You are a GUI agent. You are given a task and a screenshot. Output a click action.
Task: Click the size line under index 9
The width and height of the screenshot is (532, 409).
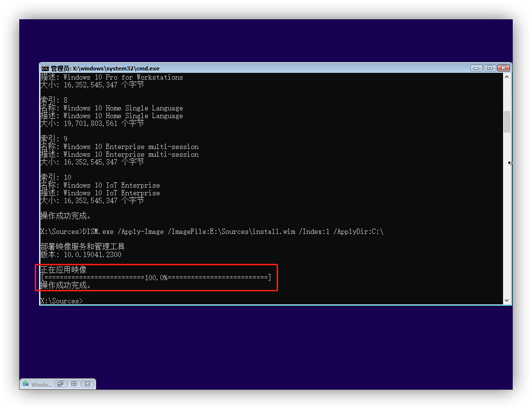pos(92,162)
